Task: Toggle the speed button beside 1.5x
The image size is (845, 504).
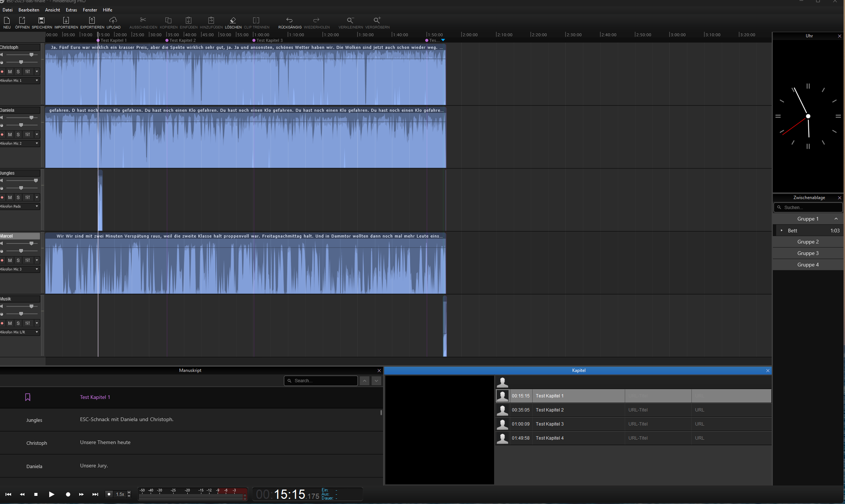Action: point(109,494)
